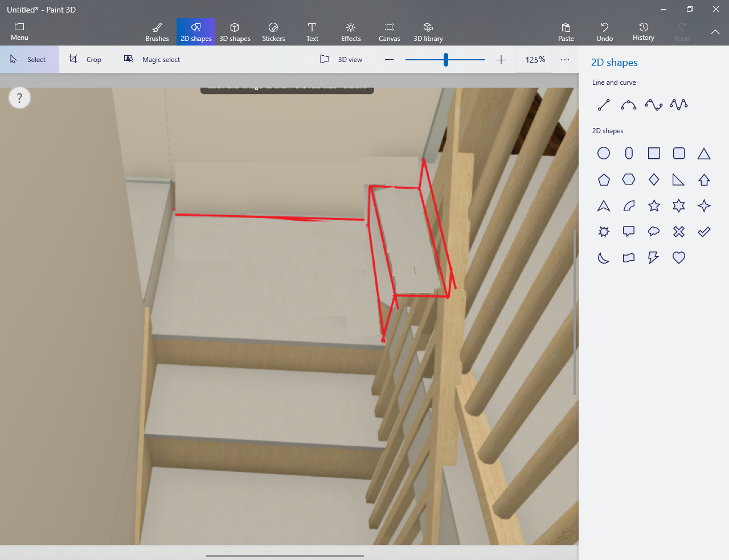Click the Undo button
This screenshot has height=560, width=729.
click(604, 32)
